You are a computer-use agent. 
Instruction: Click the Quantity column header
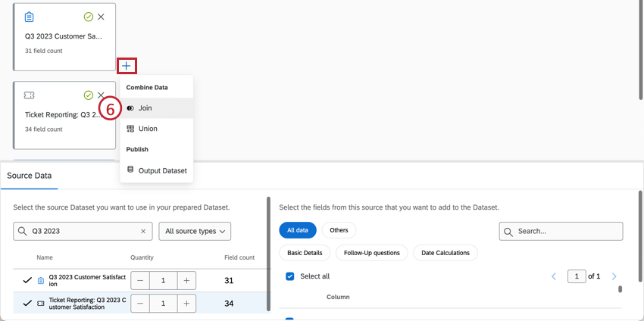click(142, 257)
